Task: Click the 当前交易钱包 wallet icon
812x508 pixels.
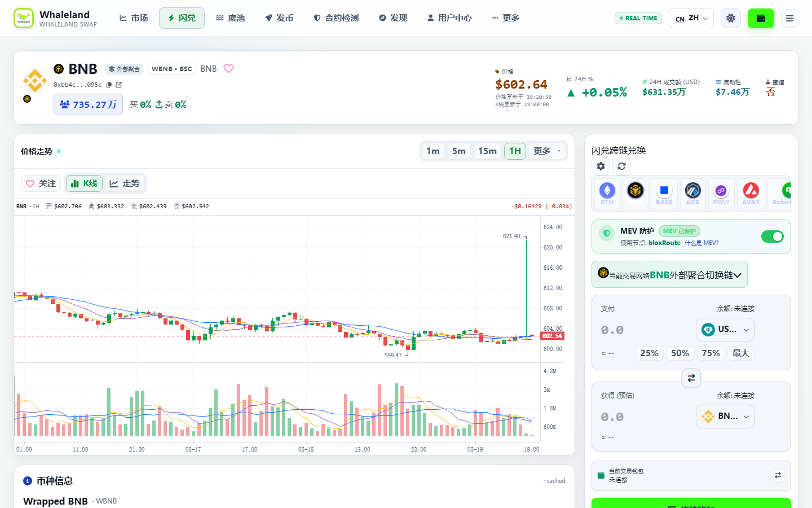Action: coord(601,475)
